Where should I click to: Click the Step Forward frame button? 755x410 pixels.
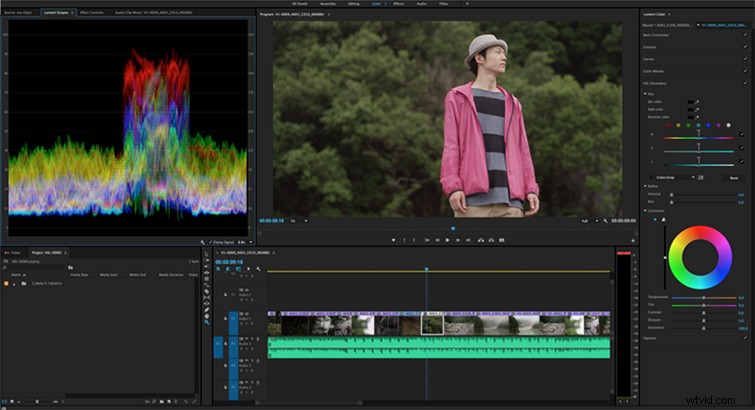(x=457, y=240)
